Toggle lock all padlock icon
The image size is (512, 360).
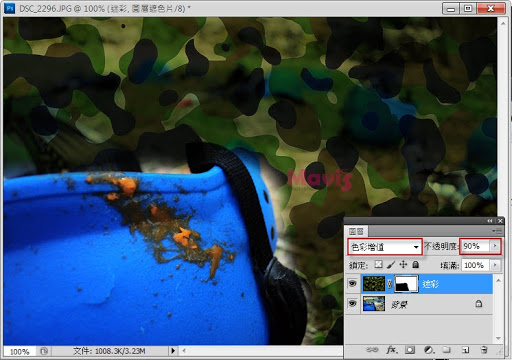pos(415,265)
